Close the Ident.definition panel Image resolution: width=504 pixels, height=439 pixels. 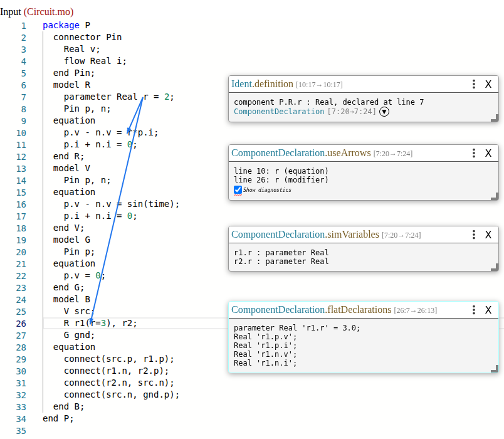488,84
